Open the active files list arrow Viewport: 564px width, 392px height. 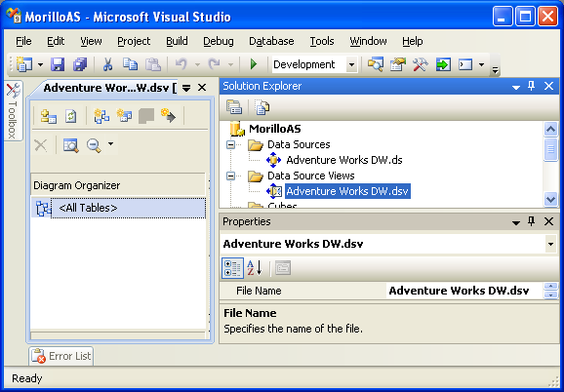coord(186,88)
